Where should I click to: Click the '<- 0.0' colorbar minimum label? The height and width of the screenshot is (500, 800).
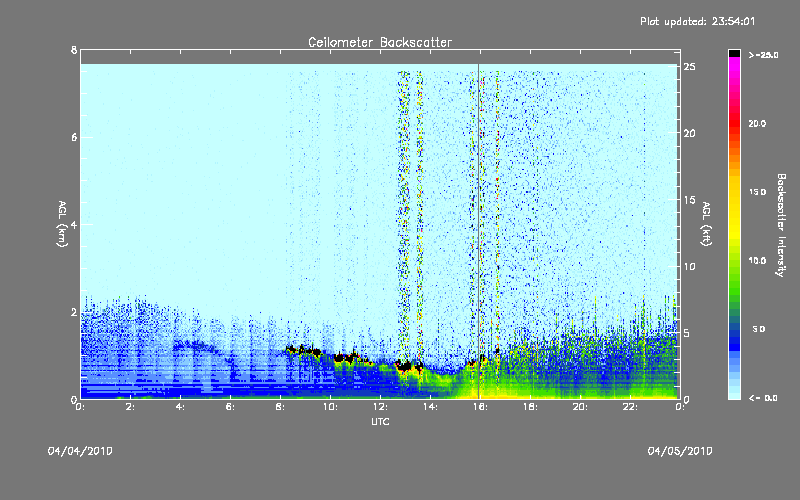click(x=763, y=398)
